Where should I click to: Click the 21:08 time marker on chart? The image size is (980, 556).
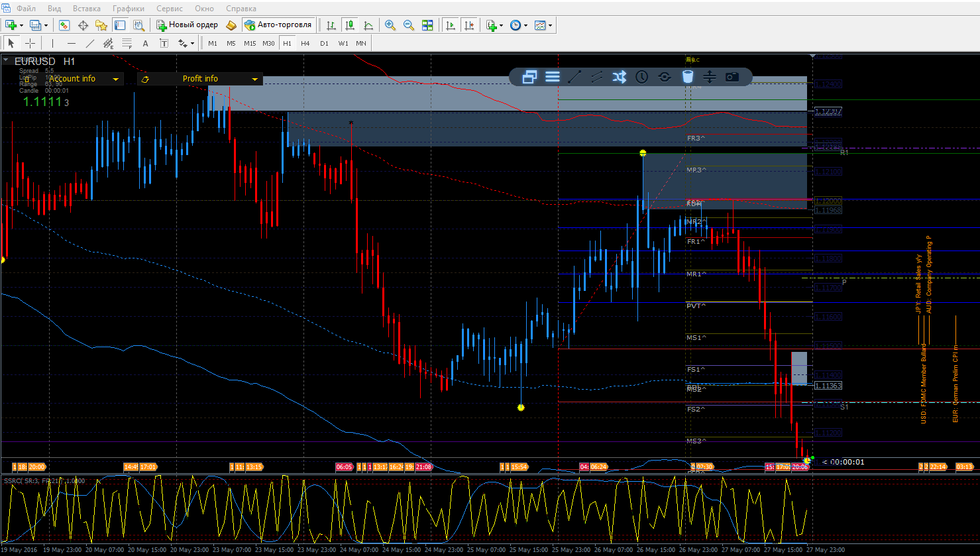(x=423, y=467)
